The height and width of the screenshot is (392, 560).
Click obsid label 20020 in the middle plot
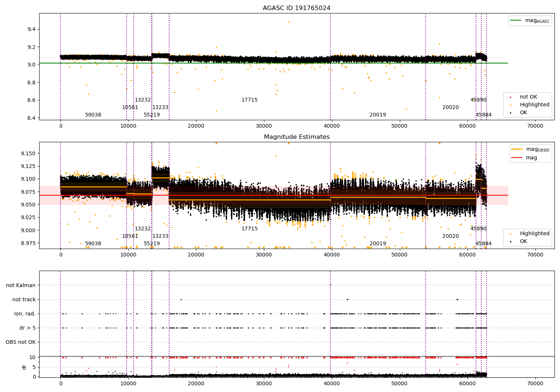click(451, 236)
